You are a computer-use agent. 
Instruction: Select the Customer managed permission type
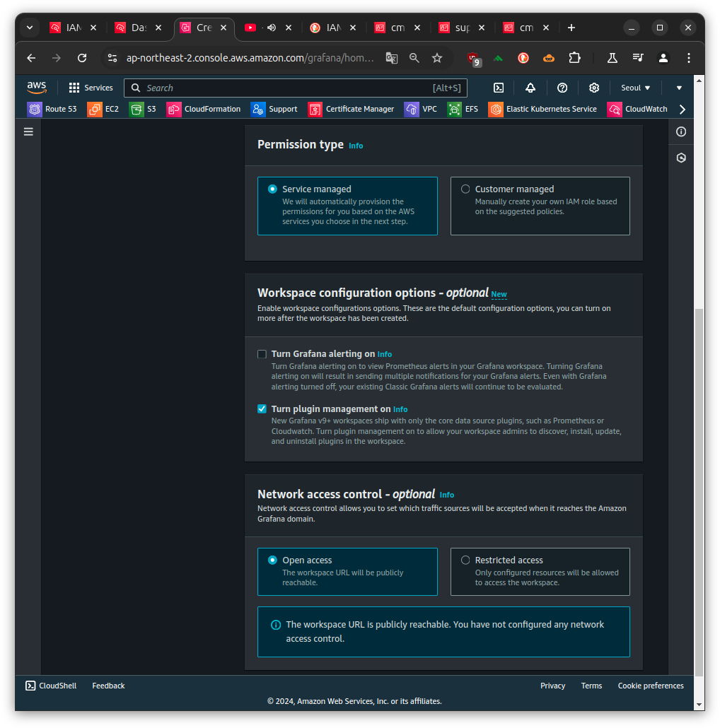[540, 206]
